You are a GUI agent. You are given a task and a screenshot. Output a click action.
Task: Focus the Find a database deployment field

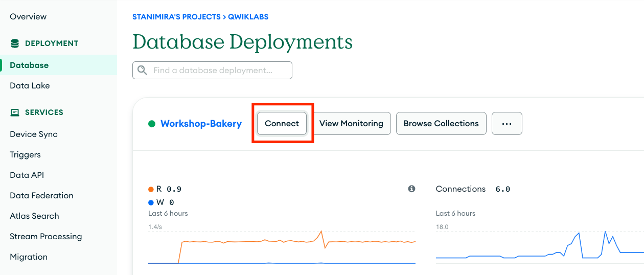click(x=212, y=71)
